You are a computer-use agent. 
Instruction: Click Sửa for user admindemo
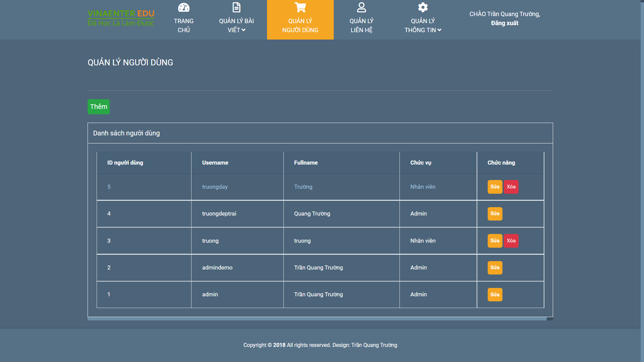[495, 267]
